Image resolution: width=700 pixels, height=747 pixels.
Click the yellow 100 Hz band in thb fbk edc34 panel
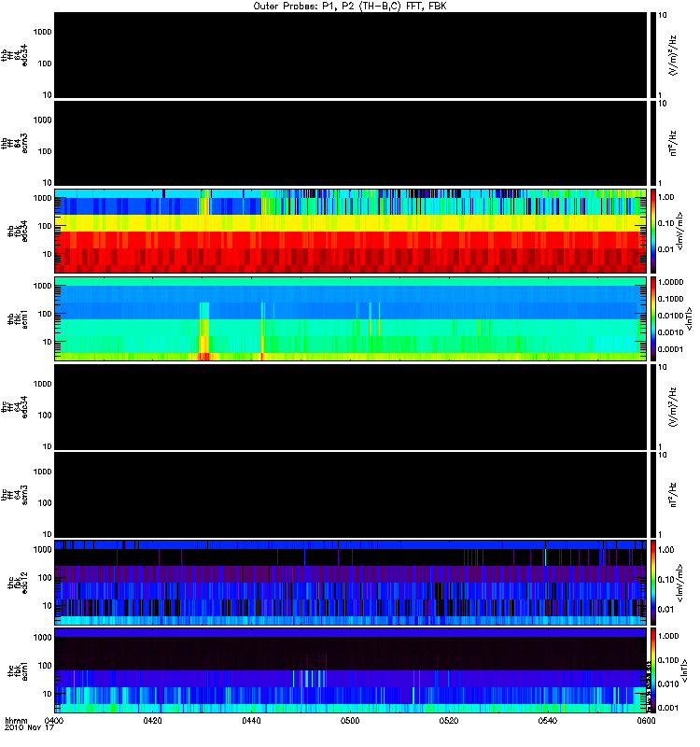(350, 223)
